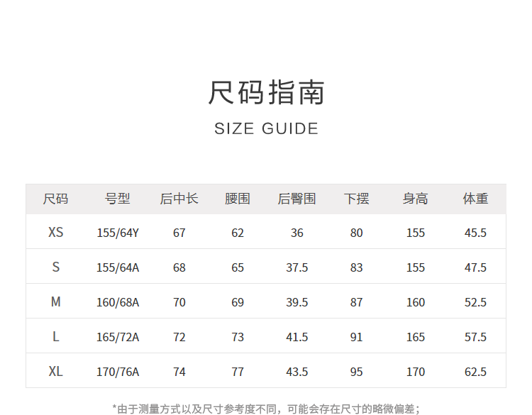Select the 身高 column header
The image size is (532, 415).
415,199
